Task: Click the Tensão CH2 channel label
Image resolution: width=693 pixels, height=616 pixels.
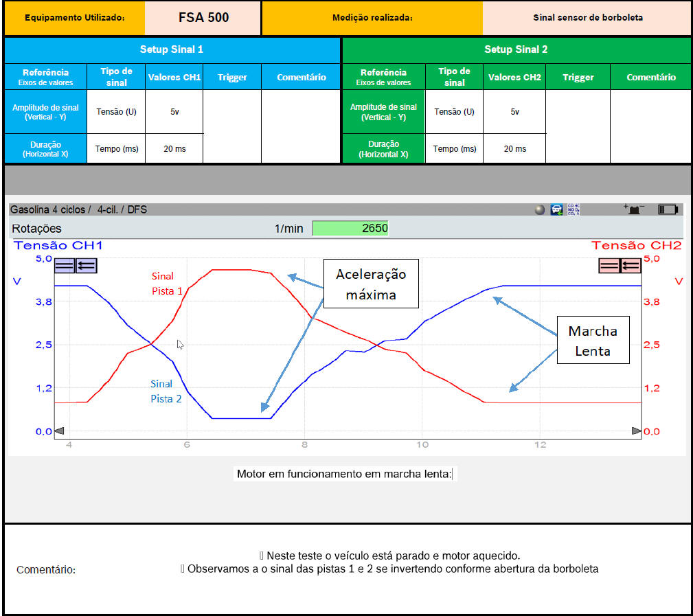Action: click(636, 245)
